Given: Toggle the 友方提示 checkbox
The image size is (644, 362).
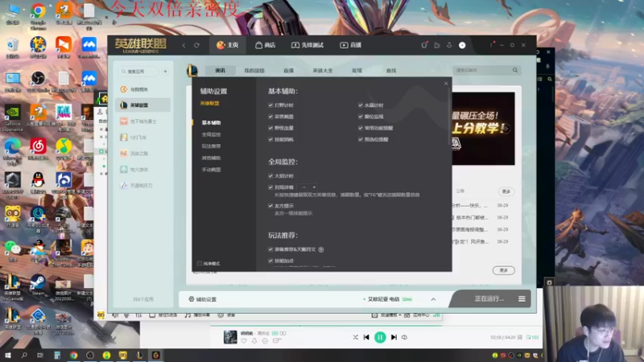Looking at the screenshot, I should 270,206.
